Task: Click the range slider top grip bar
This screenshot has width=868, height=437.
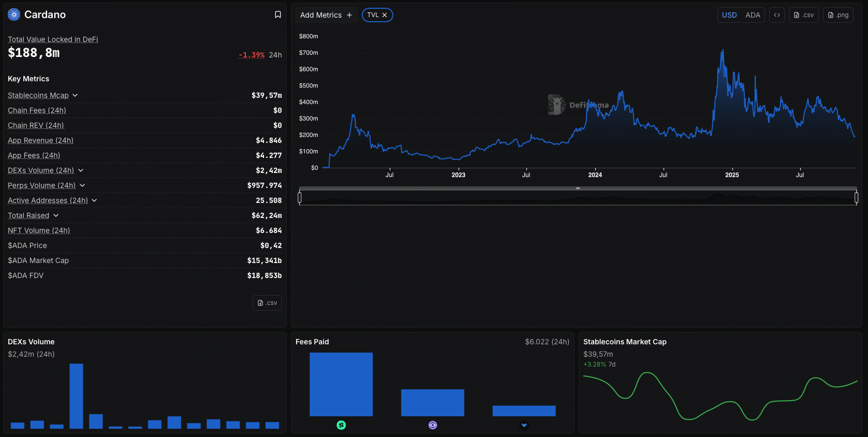Action: pyautogui.click(x=578, y=188)
